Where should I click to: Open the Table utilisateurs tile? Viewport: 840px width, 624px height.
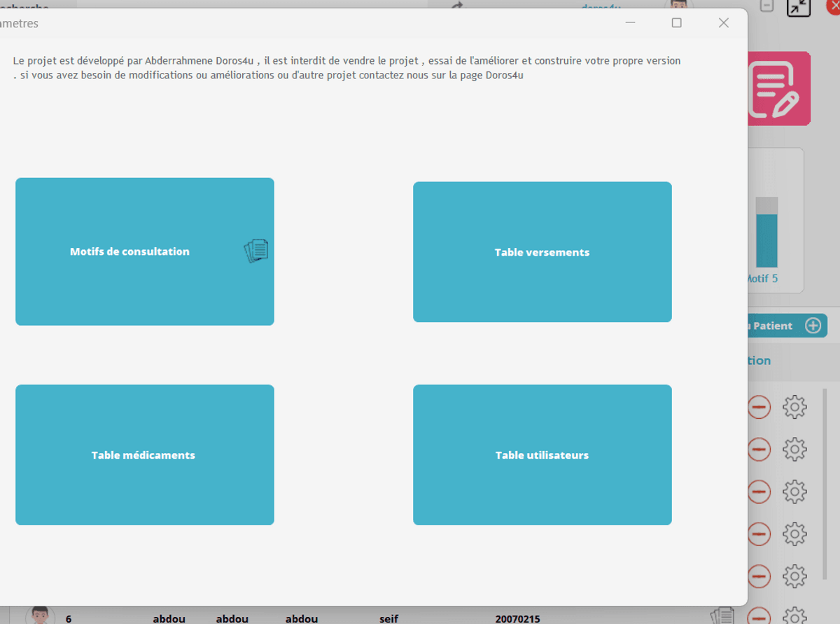[x=542, y=455]
